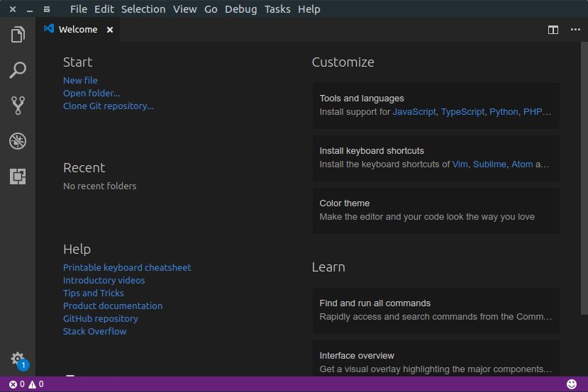Viewport: 588px width, 392px height.
Task: Open the Source Control view icon
Action: pyautogui.click(x=18, y=106)
